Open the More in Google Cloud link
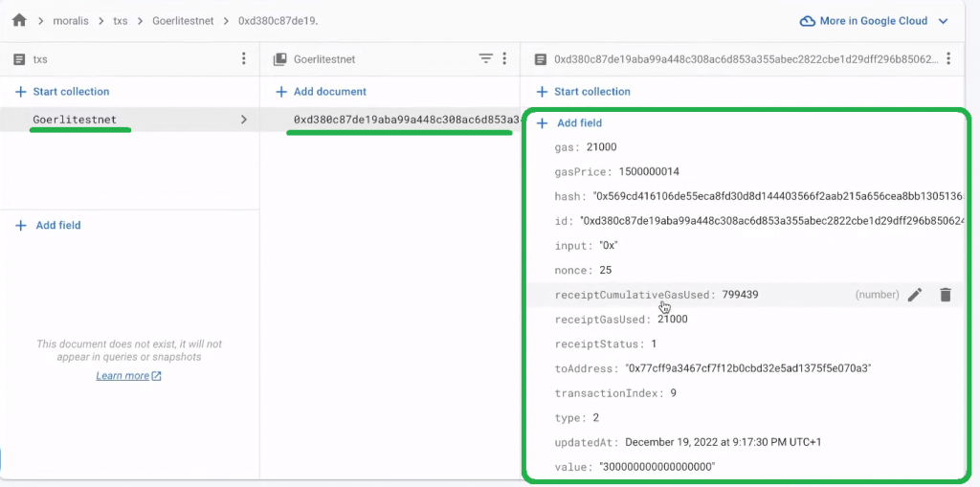 (874, 21)
